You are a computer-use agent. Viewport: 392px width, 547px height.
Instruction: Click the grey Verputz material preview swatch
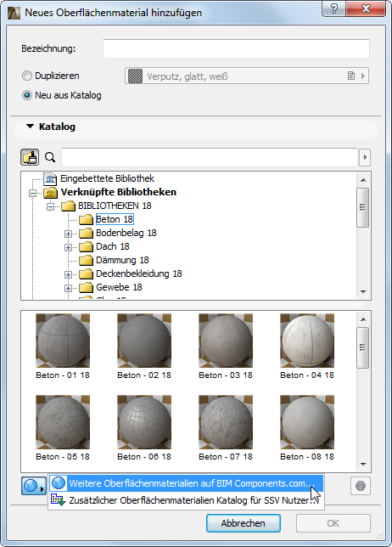coord(135,76)
